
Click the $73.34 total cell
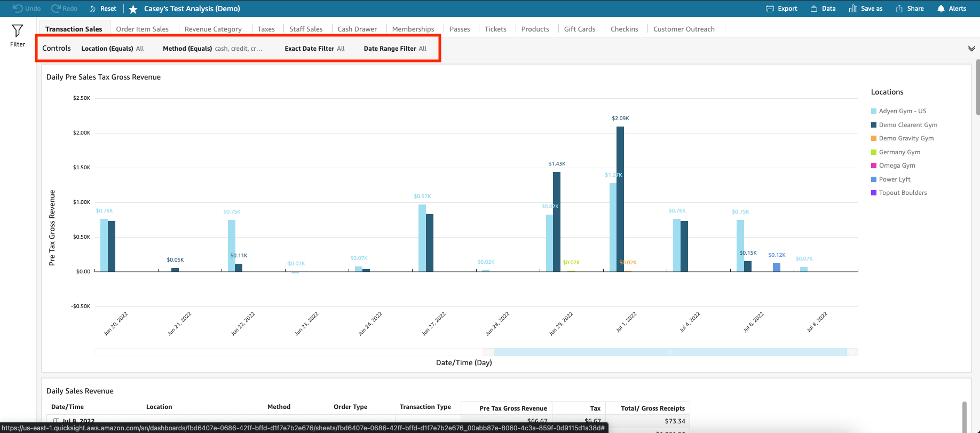tap(675, 421)
